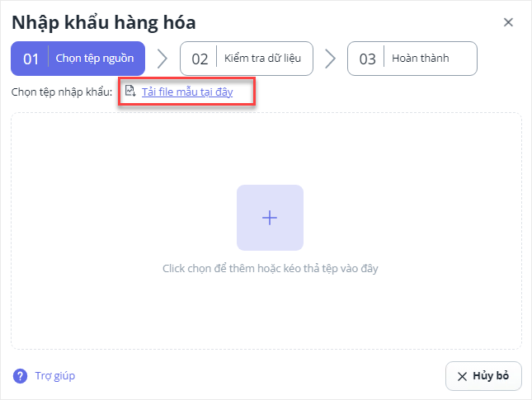Click the 01 step number badge
Image resolution: width=532 pixels, height=400 pixels.
coord(31,59)
